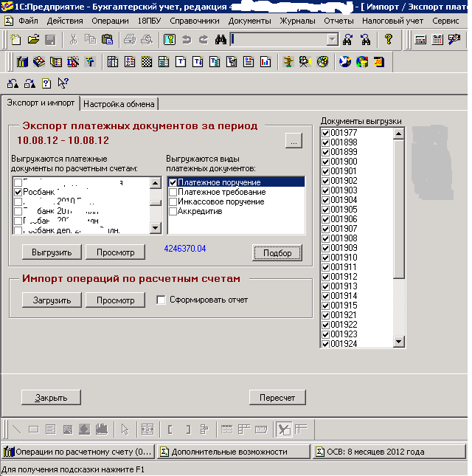
Task: Open the Файл menu
Action: [28, 21]
